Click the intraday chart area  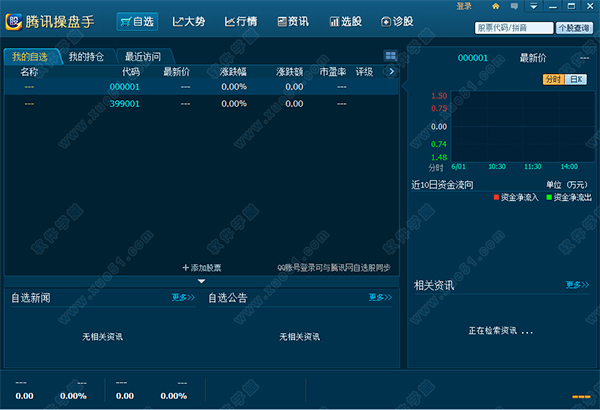click(523, 126)
